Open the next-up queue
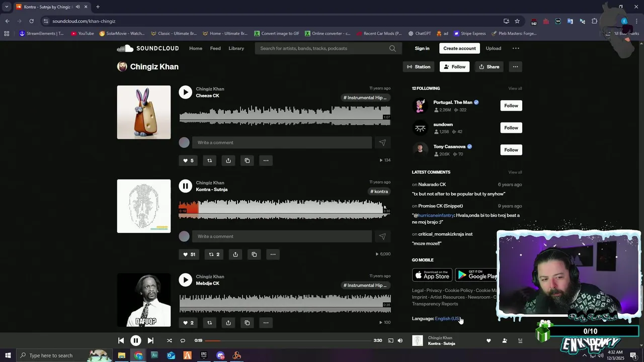This screenshot has width=644, height=362. (520, 340)
